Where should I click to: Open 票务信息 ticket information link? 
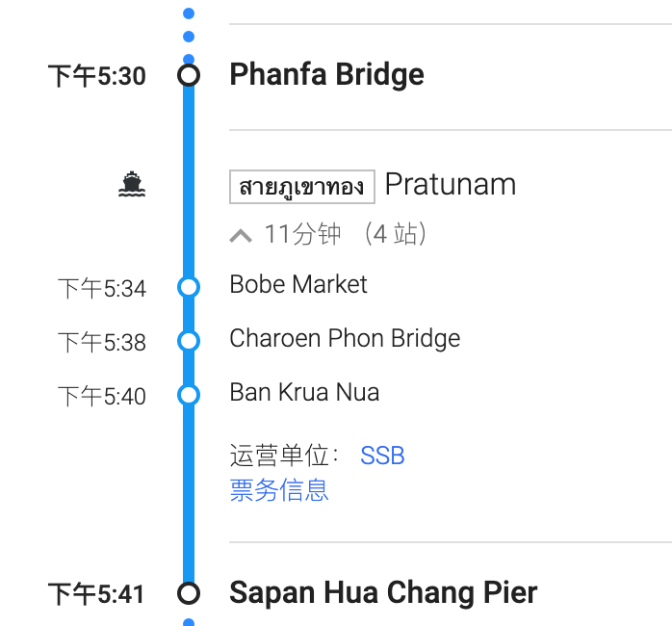click(279, 490)
